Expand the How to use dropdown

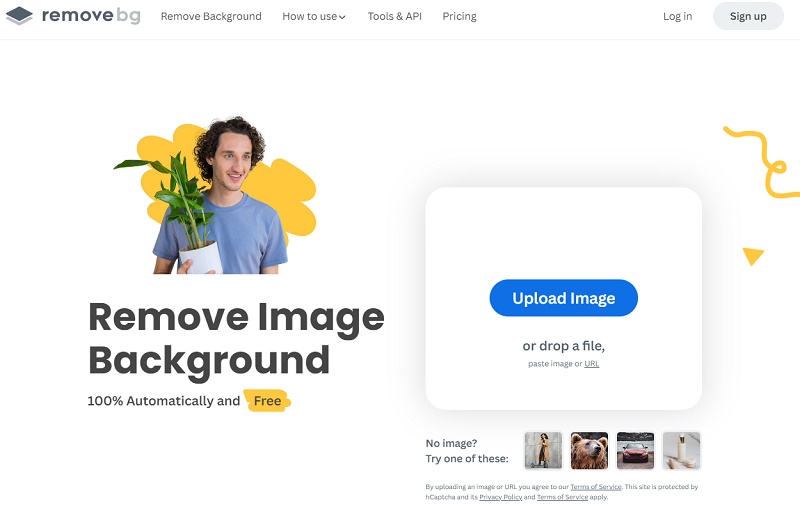tap(314, 16)
